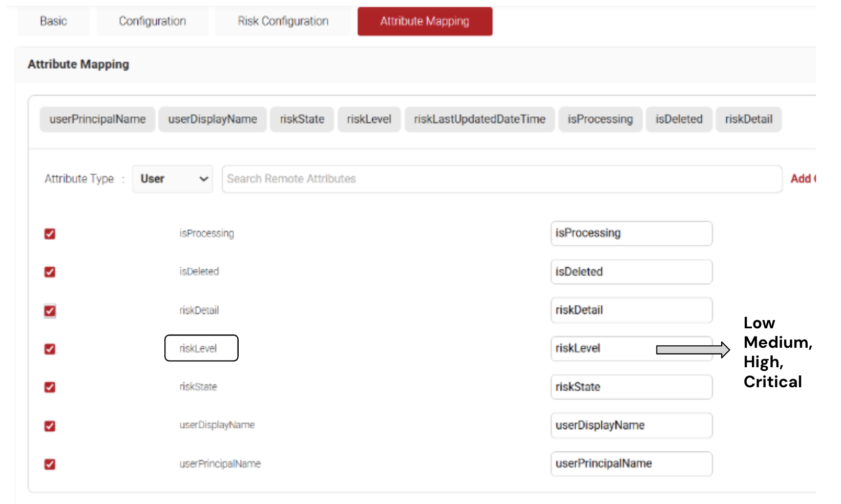The height and width of the screenshot is (504, 841).
Task: Uncheck the riskLevel checkbox
Action: pos(50,349)
